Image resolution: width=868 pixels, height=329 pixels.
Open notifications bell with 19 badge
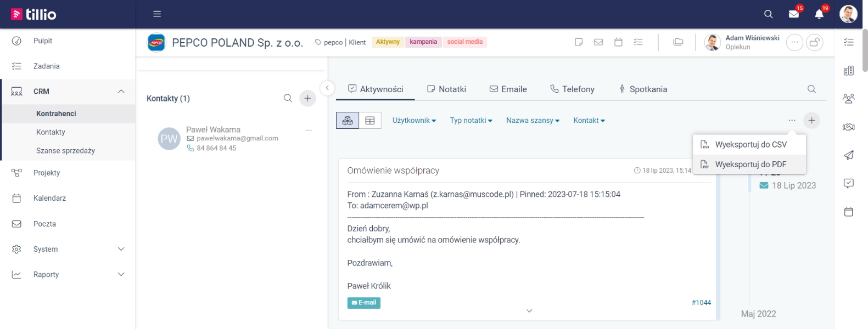(820, 14)
